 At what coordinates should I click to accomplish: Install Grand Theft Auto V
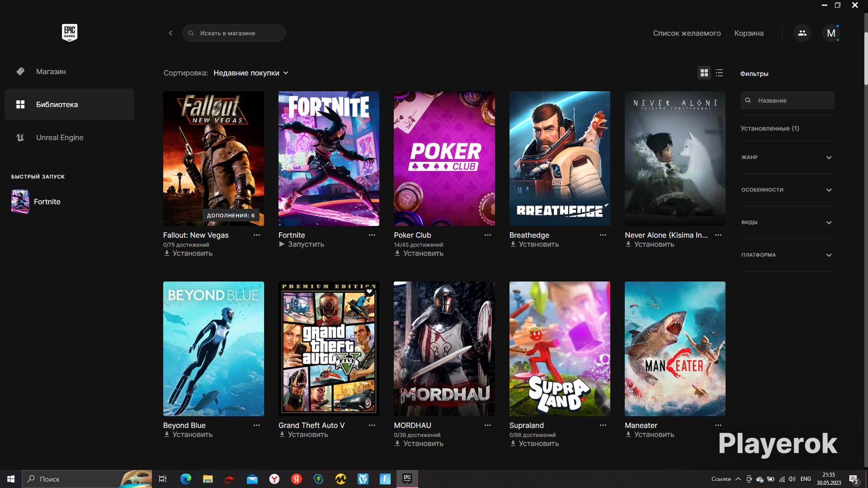tap(304, 435)
